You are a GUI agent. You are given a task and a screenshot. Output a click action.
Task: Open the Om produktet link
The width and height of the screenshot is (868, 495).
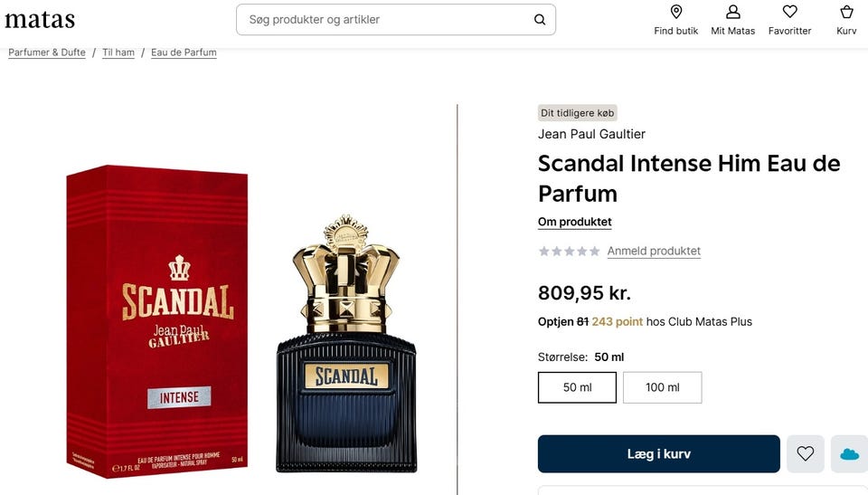coord(575,222)
